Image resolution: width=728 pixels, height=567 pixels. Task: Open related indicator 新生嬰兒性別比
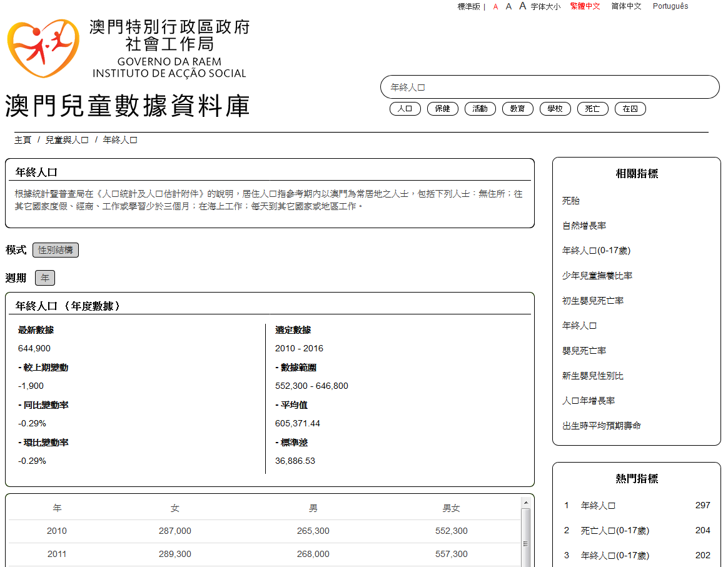click(593, 376)
